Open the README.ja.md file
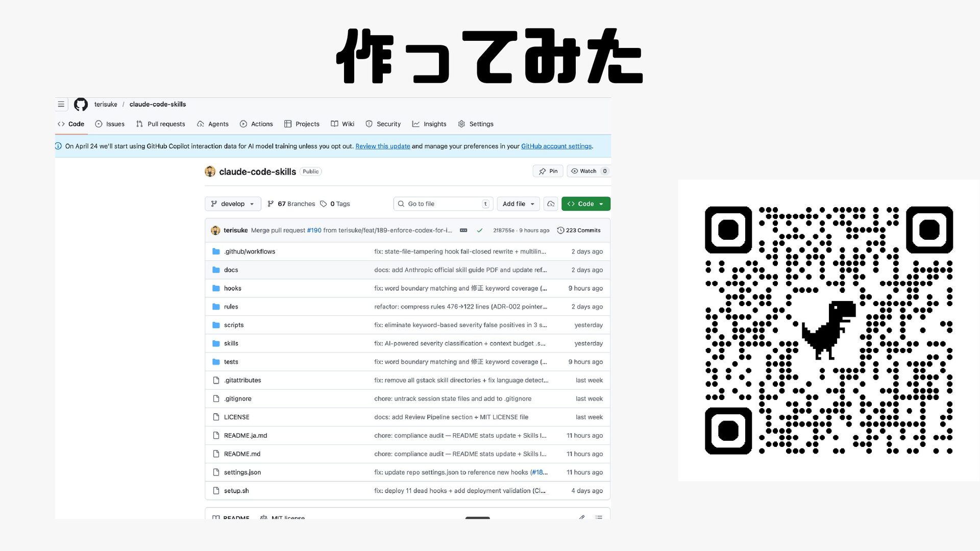The height and width of the screenshot is (551, 980). coord(245,436)
